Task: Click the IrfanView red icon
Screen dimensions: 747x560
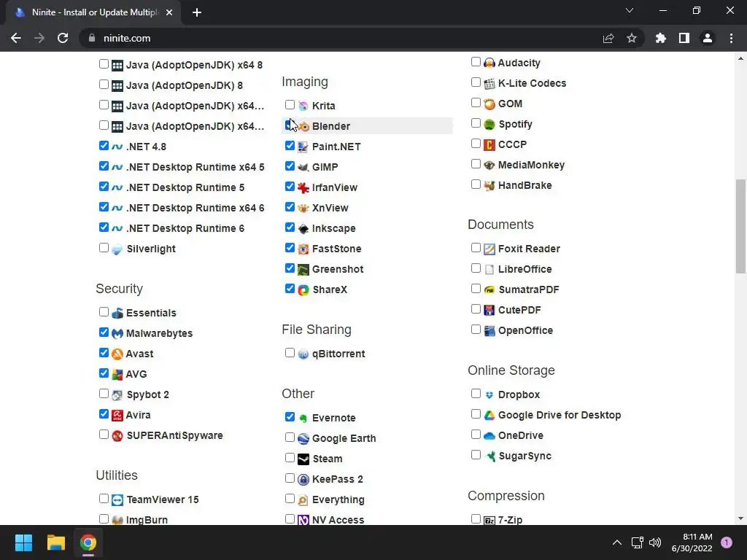Action: coord(303,187)
